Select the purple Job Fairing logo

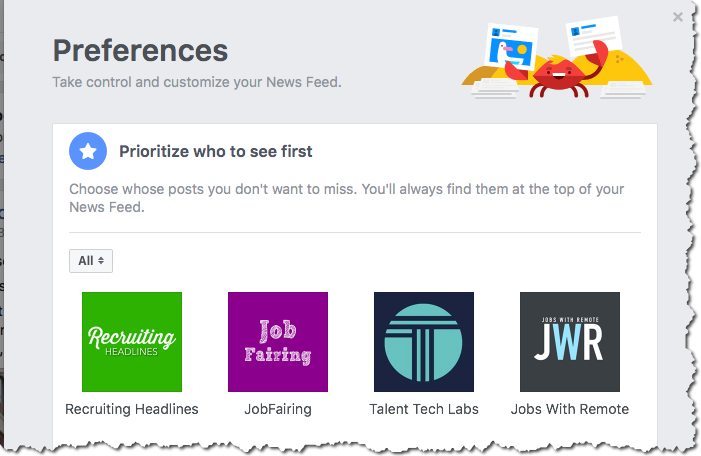pyautogui.click(x=278, y=341)
